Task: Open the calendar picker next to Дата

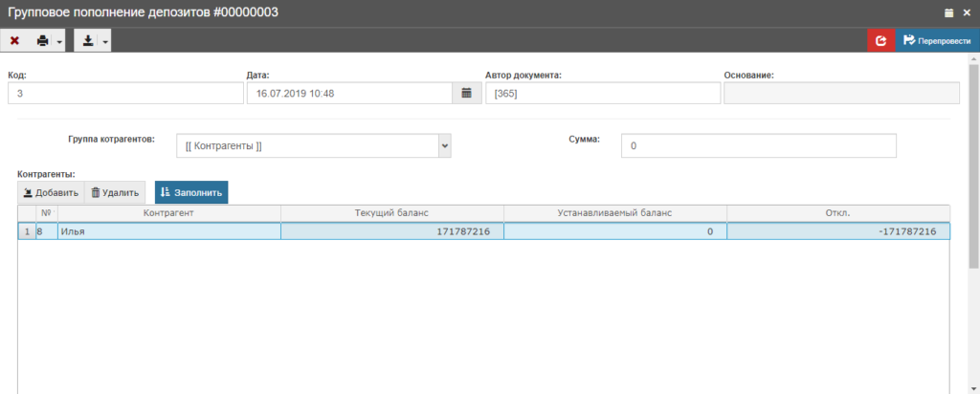Action: tap(466, 93)
